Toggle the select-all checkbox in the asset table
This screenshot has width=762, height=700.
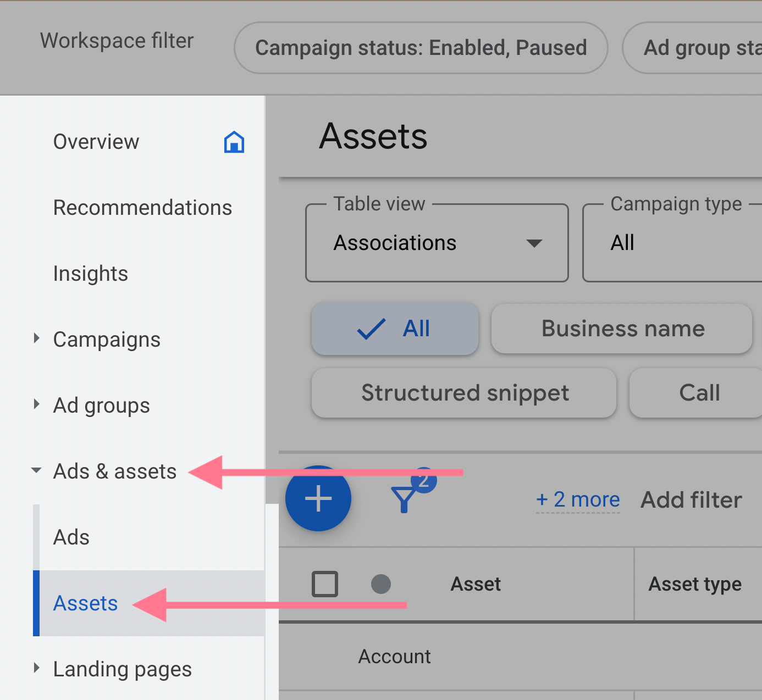325,584
